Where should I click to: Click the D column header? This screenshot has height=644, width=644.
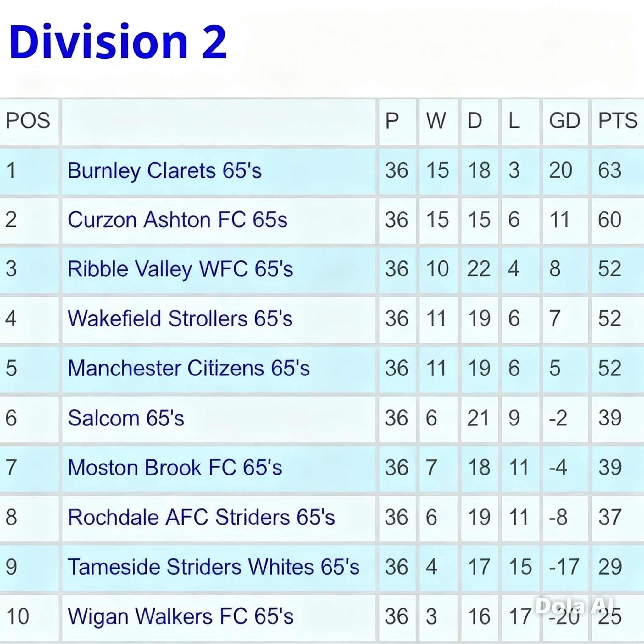(x=475, y=120)
